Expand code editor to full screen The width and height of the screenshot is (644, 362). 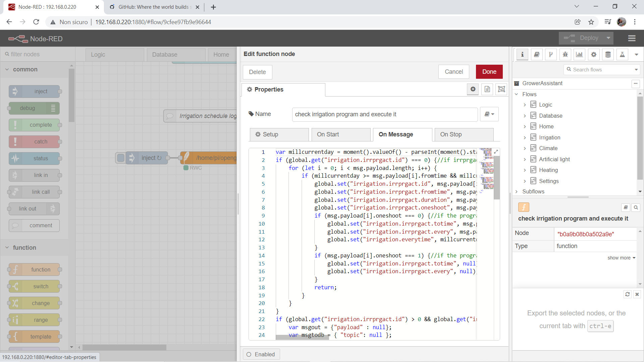(x=496, y=152)
